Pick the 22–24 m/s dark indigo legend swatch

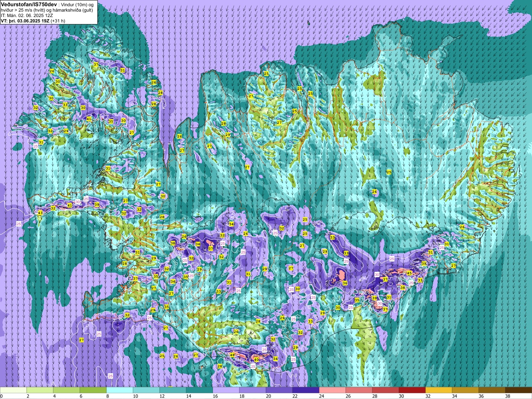[306, 390]
